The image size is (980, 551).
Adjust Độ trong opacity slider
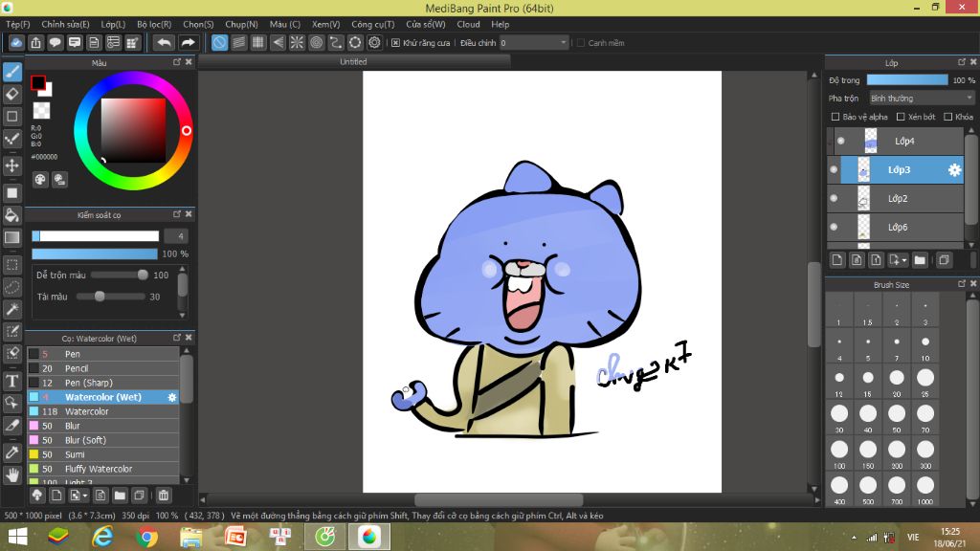[x=907, y=80]
